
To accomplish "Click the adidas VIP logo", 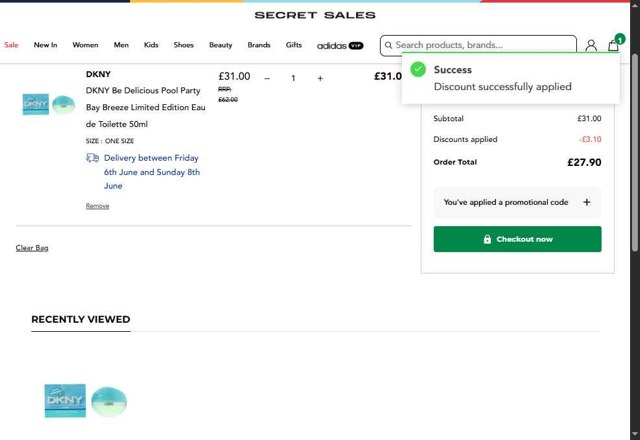I will pyautogui.click(x=340, y=45).
